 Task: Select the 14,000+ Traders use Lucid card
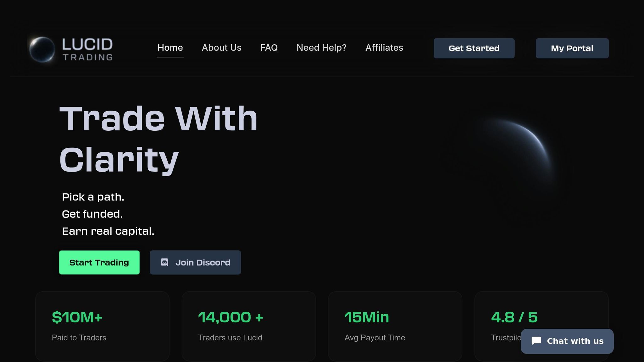(x=249, y=326)
